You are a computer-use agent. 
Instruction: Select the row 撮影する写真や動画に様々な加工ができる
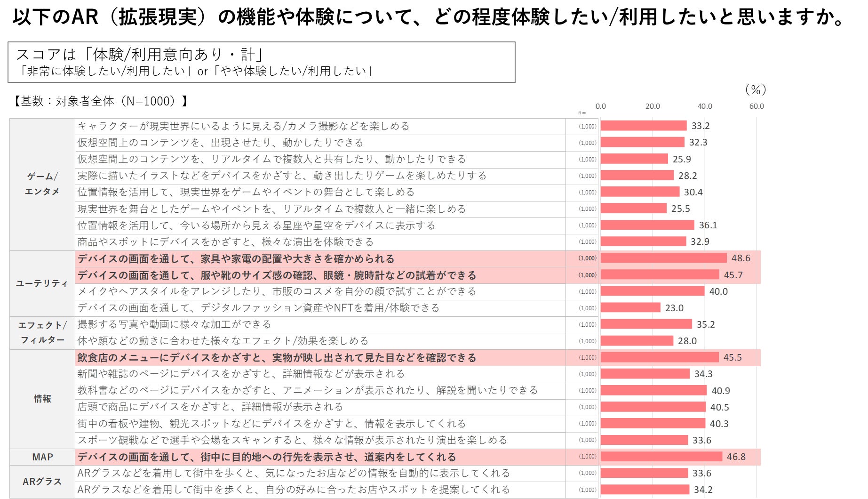pos(175,324)
